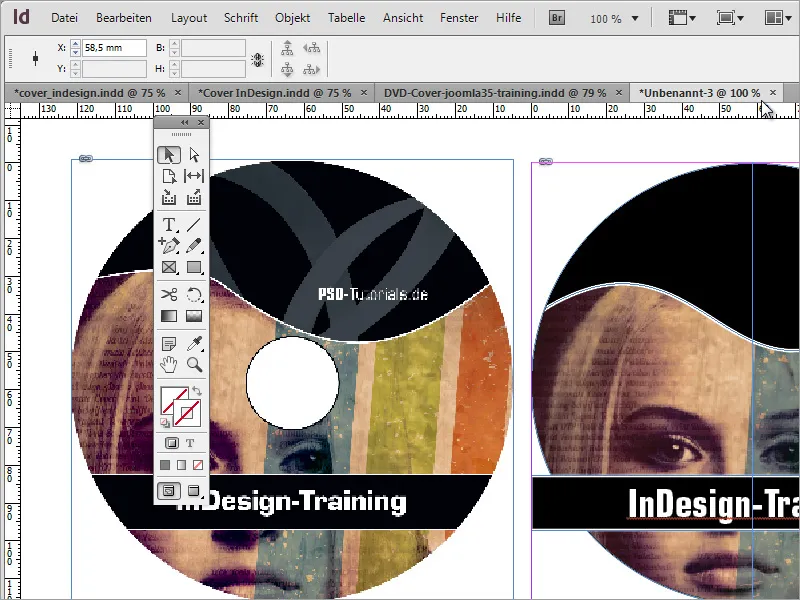800x600 pixels.
Task: Open the Tabelle menu
Action: (346, 18)
